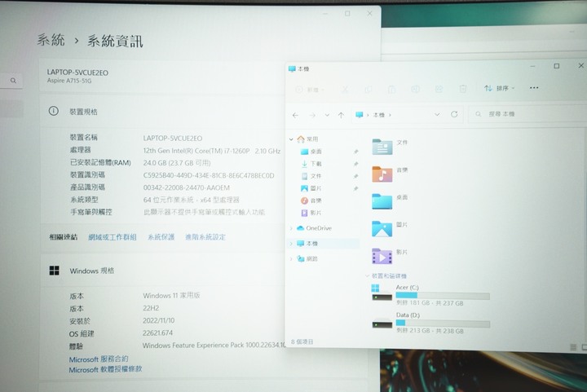
Task: Click the 搜尋 本機 search field
Action: 527,114
